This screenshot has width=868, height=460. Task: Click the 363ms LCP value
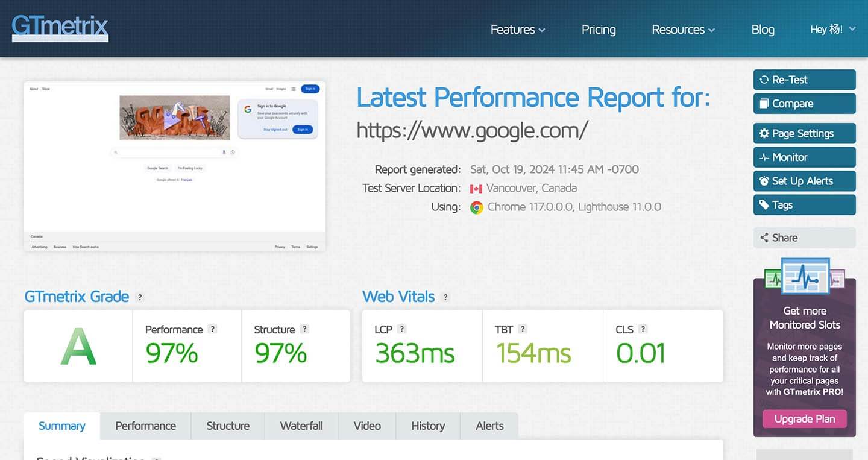click(x=415, y=353)
